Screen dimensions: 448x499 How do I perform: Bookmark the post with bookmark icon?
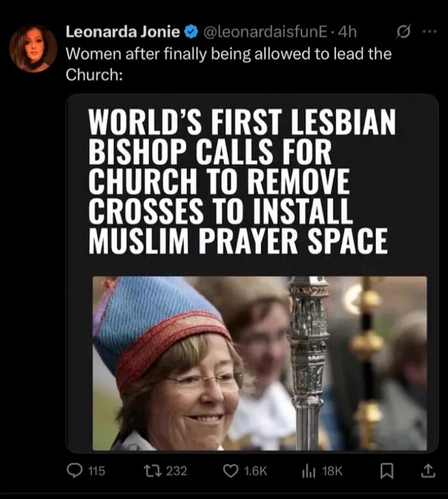[x=387, y=471]
